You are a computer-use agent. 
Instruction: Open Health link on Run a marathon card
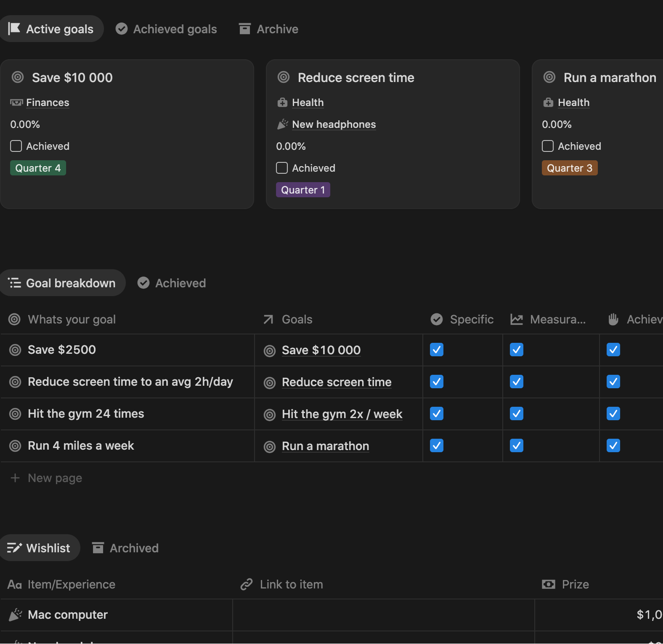click(x=573, y=103)
